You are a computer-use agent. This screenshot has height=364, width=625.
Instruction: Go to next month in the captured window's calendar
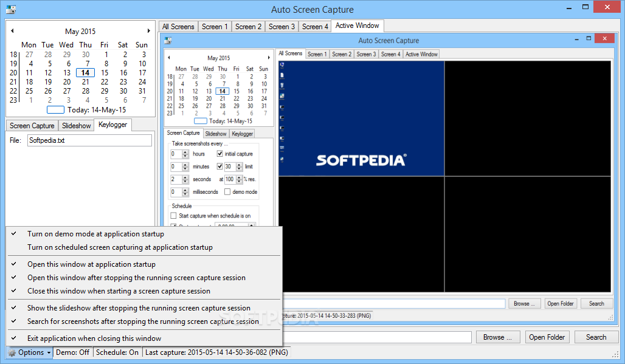tap(269, 58)
